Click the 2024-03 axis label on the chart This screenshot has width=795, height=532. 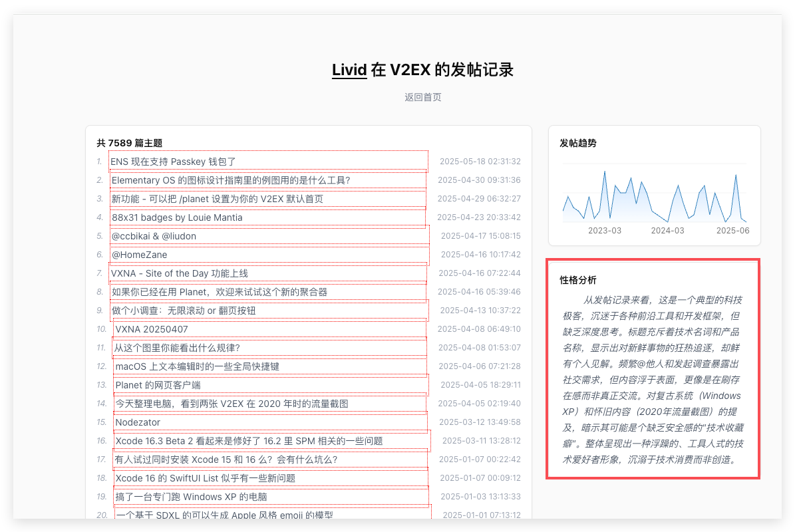pos(667,231)
